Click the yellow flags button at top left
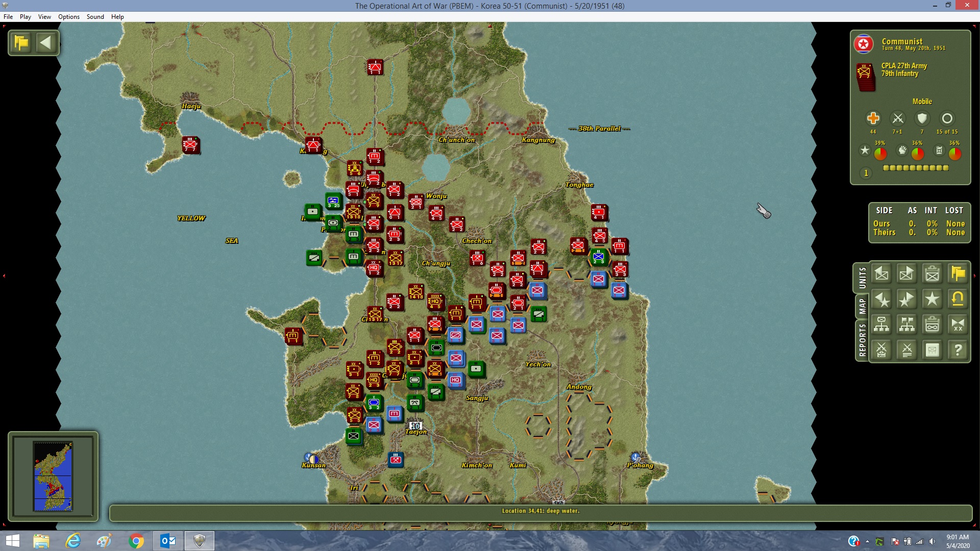 point(22,43)
